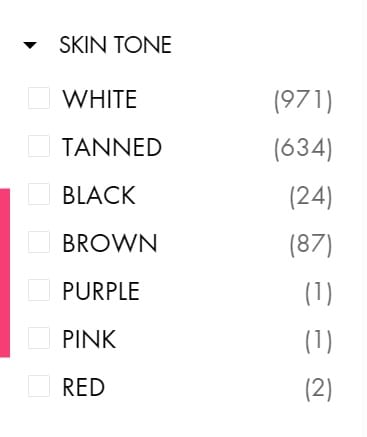Toggle the PINK skin tone checkbox
The image size is (367, 437).
point(39,338)
